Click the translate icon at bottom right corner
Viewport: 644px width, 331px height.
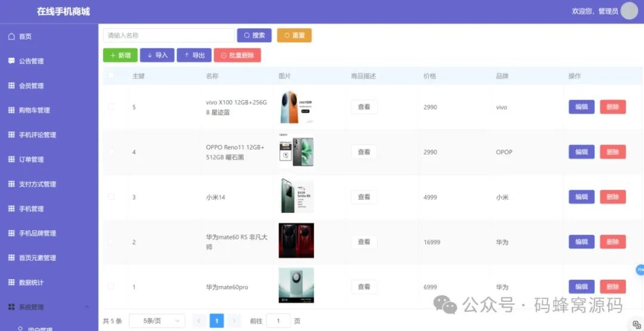click(637, 324)
